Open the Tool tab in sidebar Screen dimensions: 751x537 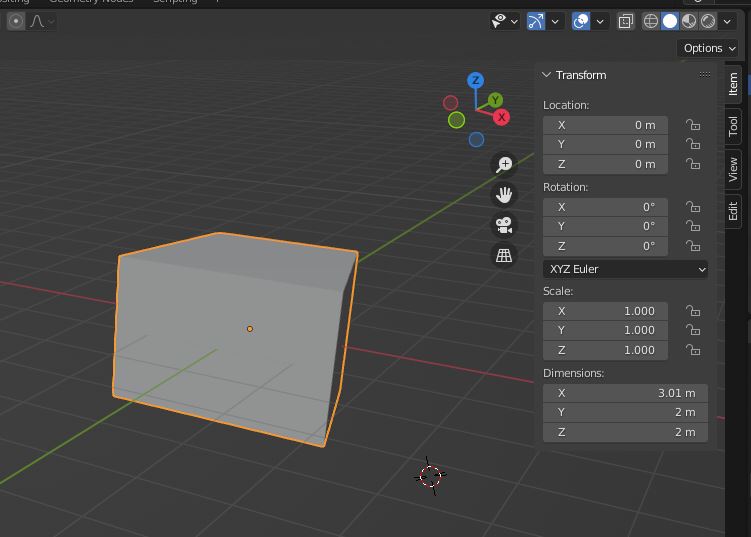733,125
